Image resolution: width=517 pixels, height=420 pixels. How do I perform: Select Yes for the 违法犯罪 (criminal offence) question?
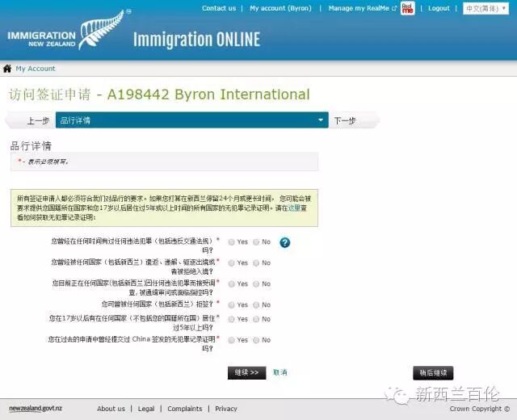point(232,242)
